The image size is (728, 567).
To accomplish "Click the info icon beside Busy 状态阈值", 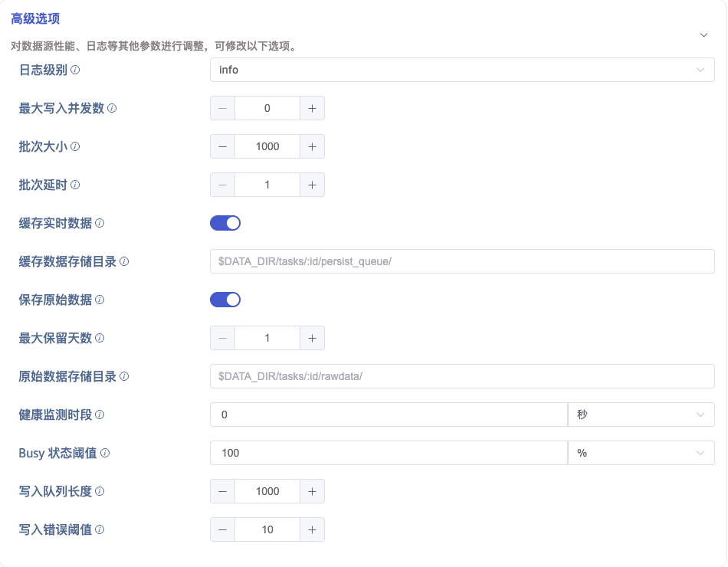I will tap(105, 453).
